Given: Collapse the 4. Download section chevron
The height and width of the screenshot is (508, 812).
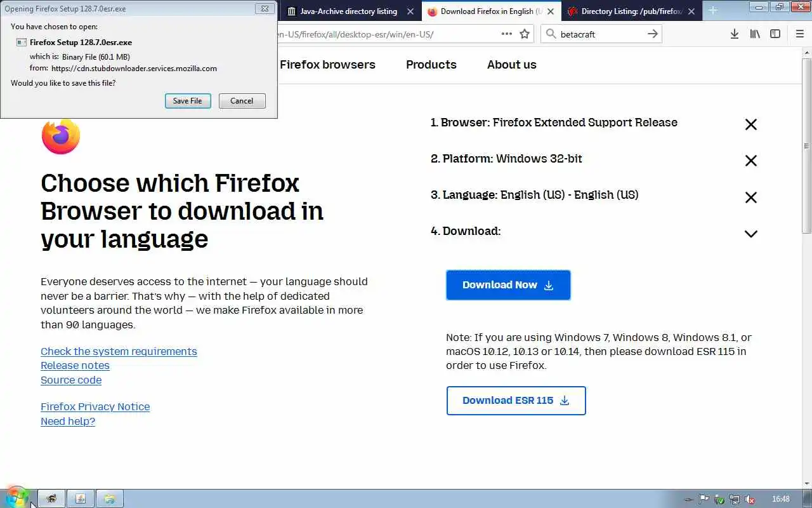Looking at the screenshot, I should click(x=751, y=234).
